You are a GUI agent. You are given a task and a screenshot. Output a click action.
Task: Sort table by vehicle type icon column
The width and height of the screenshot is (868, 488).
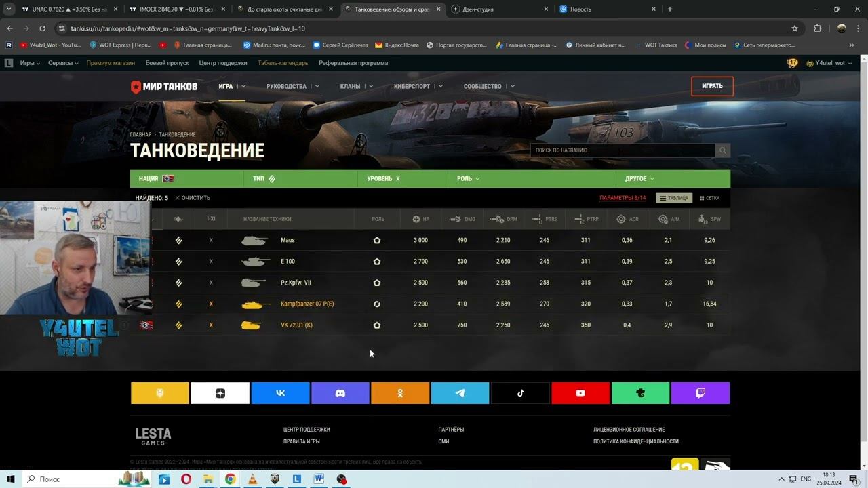[x=178, y=219]
